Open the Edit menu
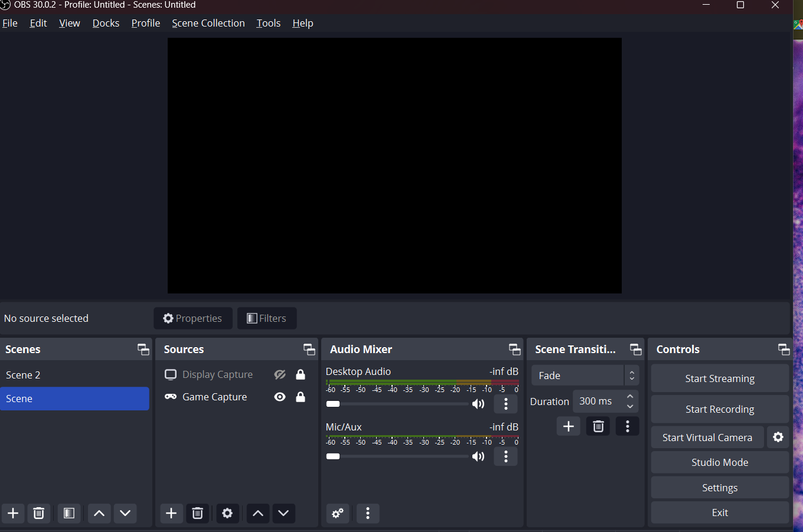The image size is (803, 532). click(x=38, y=23)
